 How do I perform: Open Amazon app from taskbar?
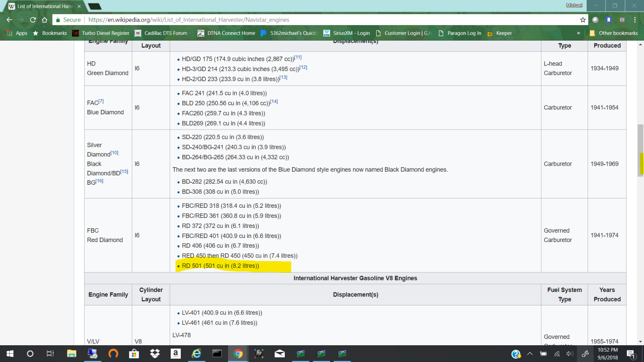176,354
